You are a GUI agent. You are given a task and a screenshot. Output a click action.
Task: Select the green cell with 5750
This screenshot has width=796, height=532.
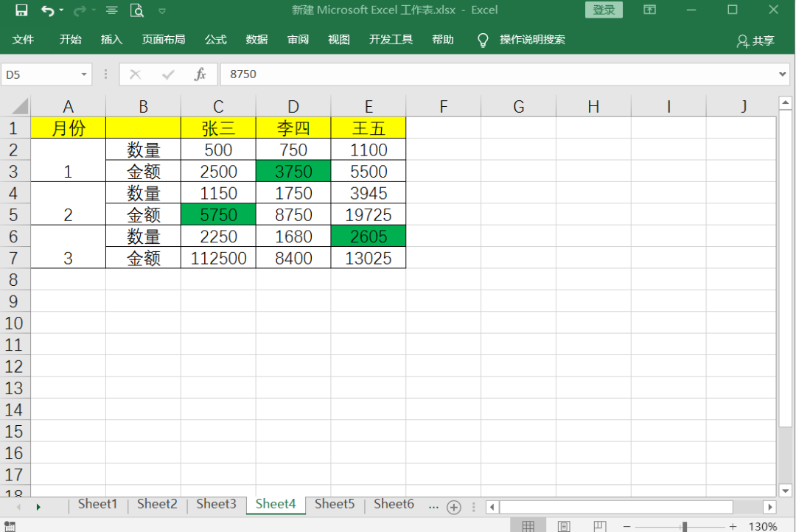pyautogui.click(x=218, y=214)
